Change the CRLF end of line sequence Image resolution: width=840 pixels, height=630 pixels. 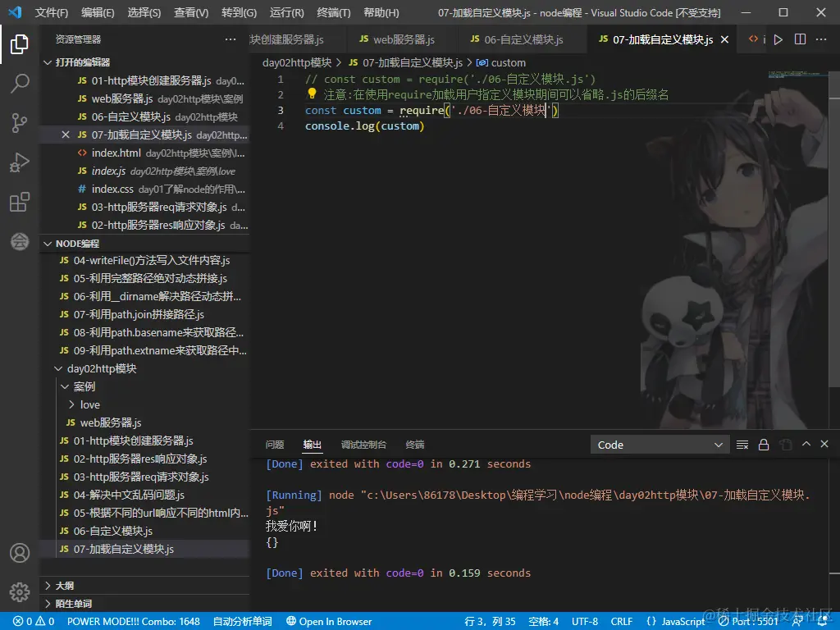(x=622, y=622)
